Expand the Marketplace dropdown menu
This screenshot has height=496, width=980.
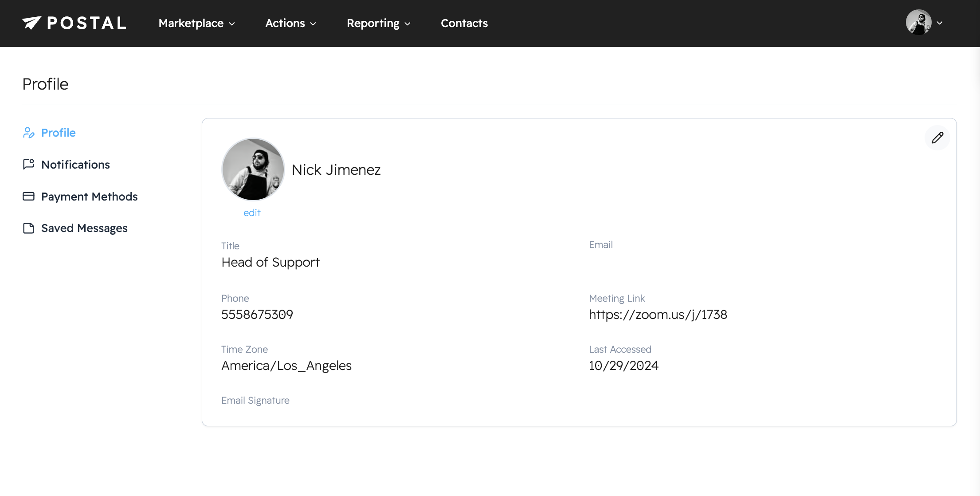(x=196, y=23)
